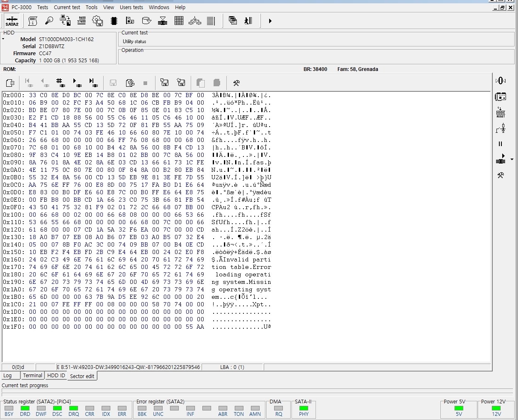This screenshot has height=420, width=518.
Task: Click the gear with floppy disk icon
Action: click(97, 21)
